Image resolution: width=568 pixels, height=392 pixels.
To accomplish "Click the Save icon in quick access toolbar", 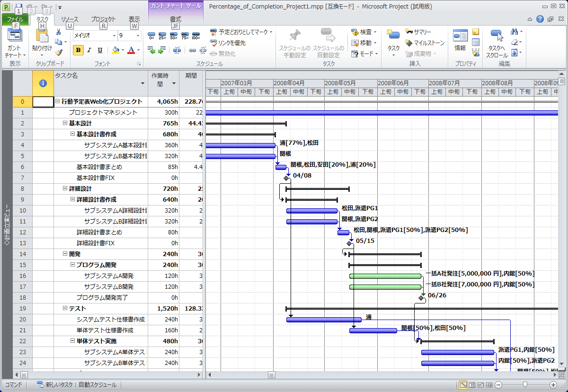I will click(x=19, y=7).
